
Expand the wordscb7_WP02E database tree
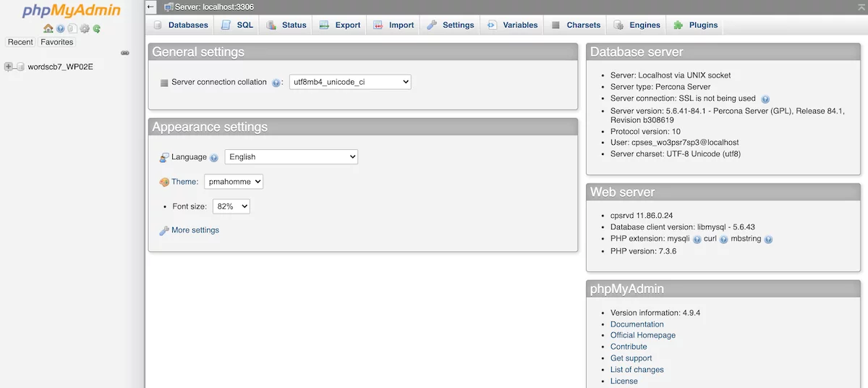(x=9, y=67)
